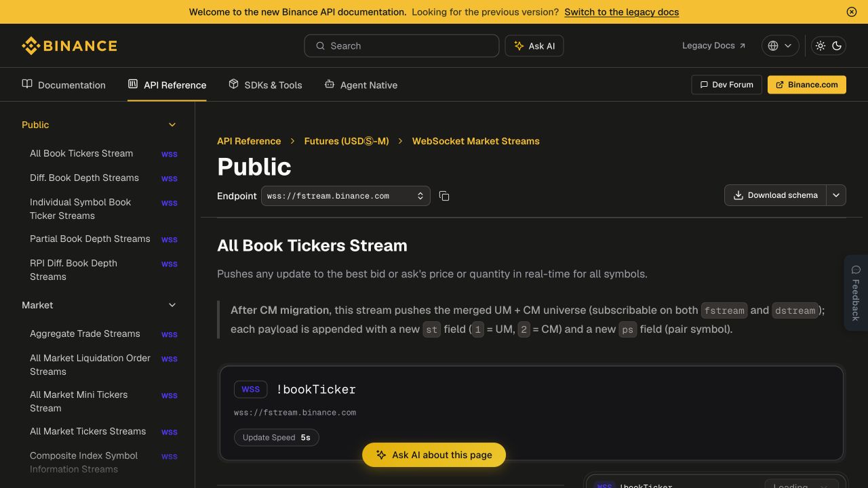Click the fstream code tag

pos(724,310)
